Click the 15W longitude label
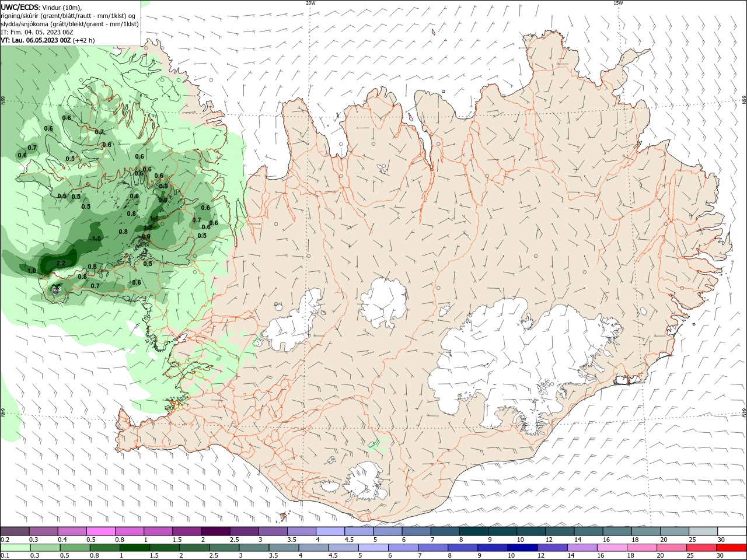Image resolution: width=747 pixels, height=560 pixels. point(618,3)
